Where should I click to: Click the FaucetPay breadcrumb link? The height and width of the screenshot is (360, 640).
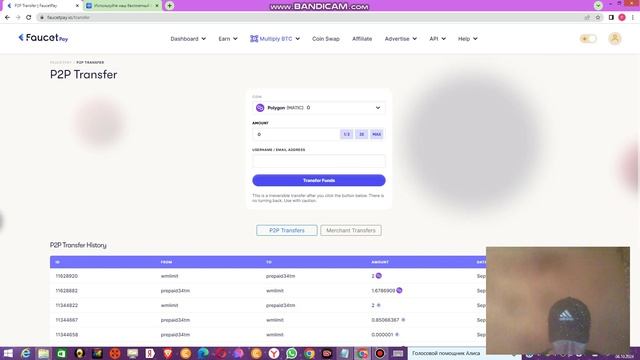point(61,62)
